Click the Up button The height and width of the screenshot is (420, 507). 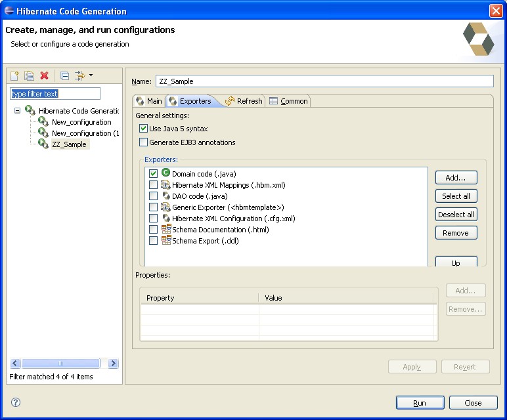[456, 262]
